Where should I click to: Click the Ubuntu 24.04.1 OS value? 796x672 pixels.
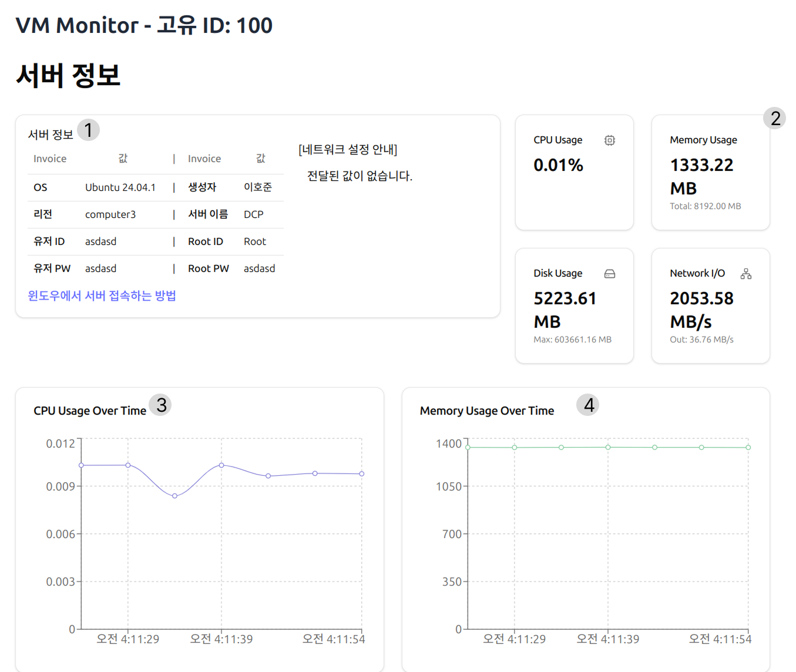tap(120, 187)
